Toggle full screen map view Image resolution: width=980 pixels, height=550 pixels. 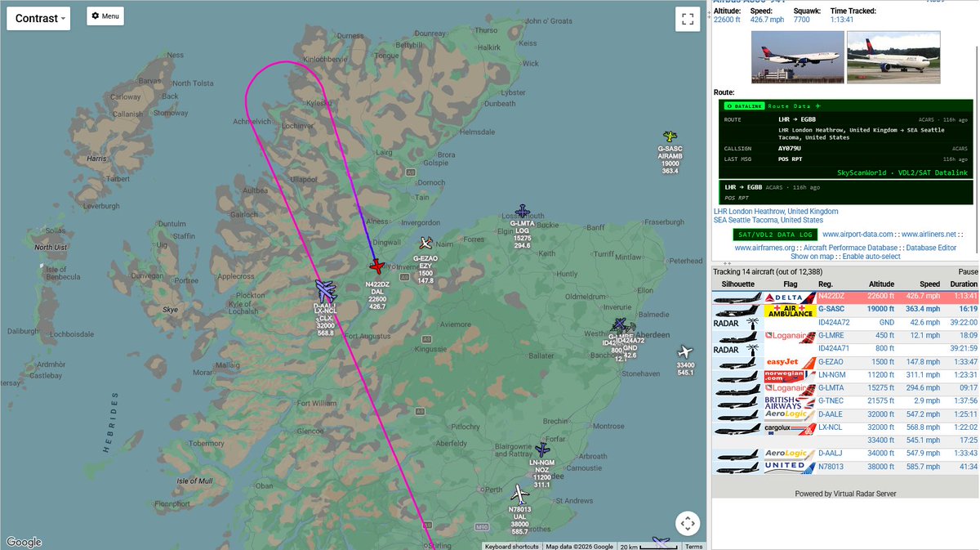pyautogui.click(x=688, y=20)
